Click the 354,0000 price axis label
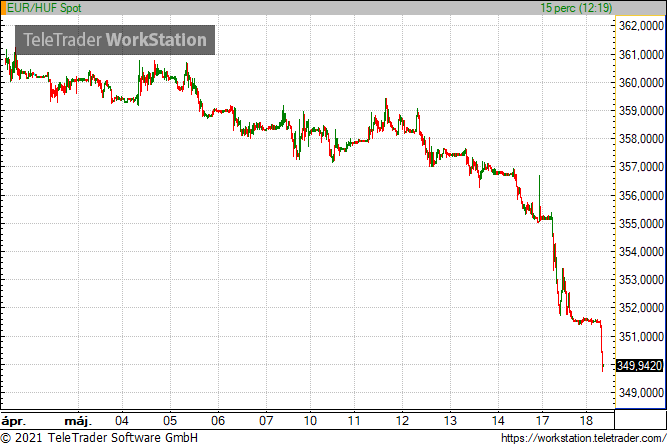 click(x=641, y=252)
